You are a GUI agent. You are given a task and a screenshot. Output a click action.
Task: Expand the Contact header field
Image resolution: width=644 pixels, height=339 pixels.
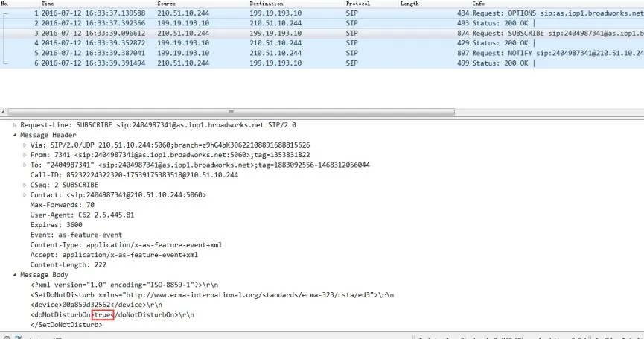click(x=25, y=194)
